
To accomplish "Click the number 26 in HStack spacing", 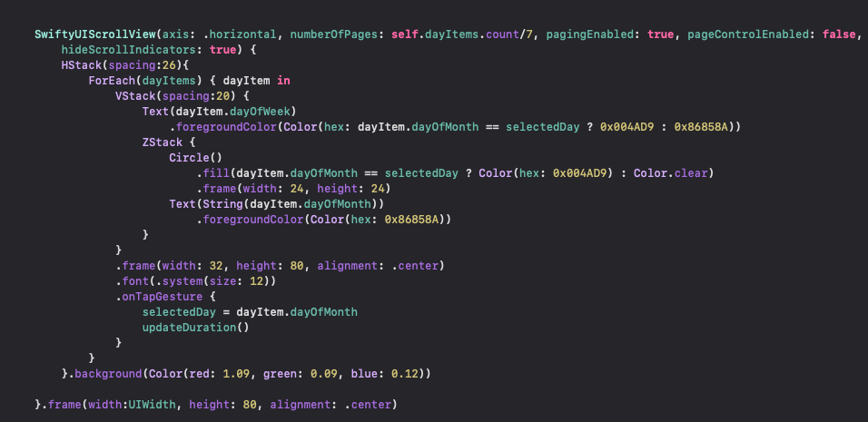I will 170,65.
